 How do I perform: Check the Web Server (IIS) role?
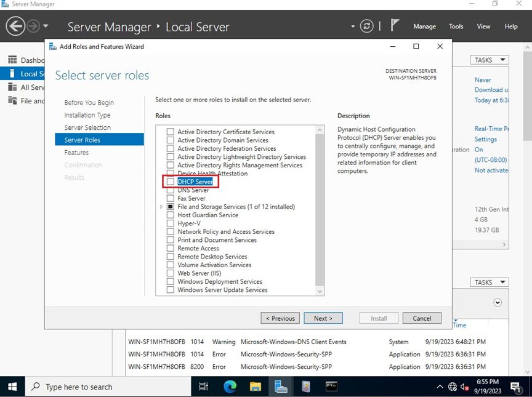point(171,273)
